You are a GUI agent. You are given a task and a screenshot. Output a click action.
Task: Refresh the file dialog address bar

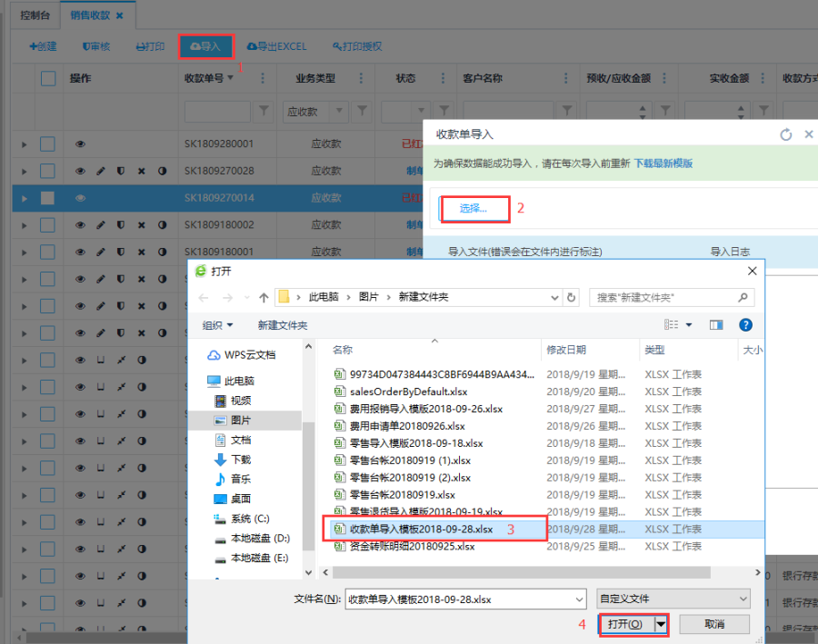[x=571, y=297]
